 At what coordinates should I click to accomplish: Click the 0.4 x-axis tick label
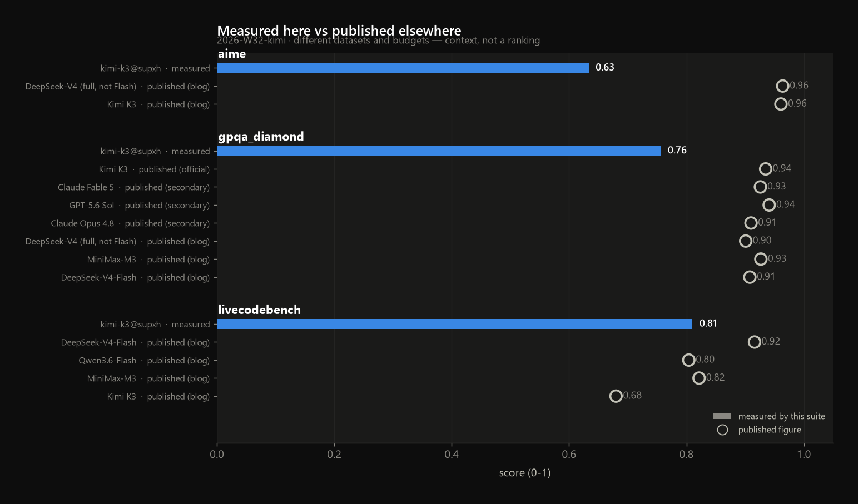(452, 454)
